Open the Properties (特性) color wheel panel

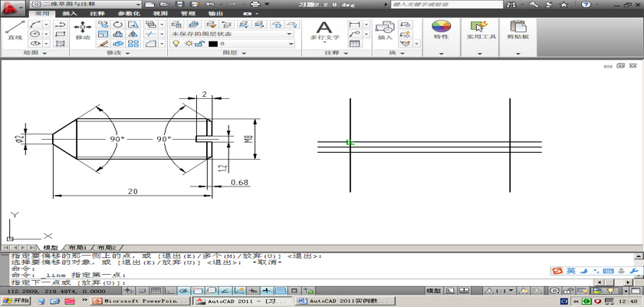441,31
